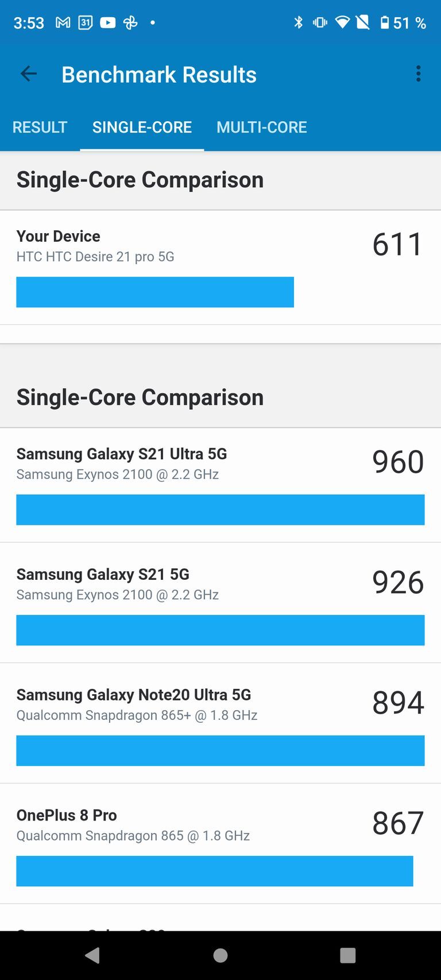This screenshot has width=441, height=980.
Task: Open the Calendar notification showing 31
Action: (x=85, y=22)
